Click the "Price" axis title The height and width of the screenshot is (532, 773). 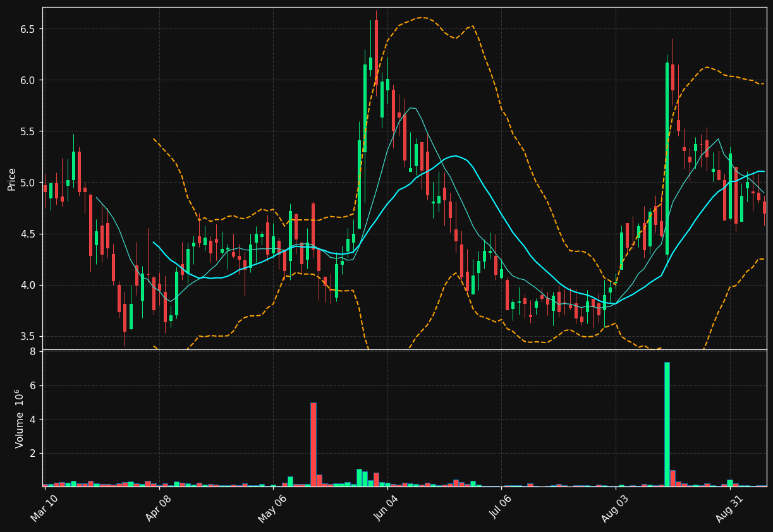click(12, 179)
